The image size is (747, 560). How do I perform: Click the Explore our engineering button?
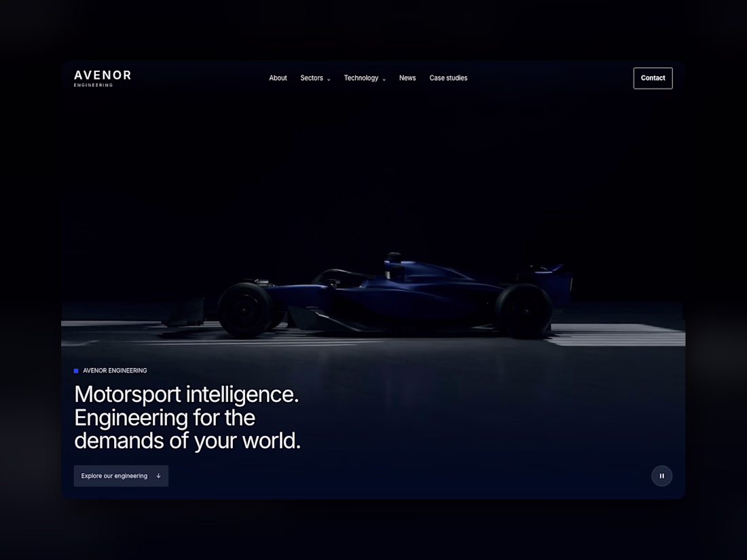121,476
